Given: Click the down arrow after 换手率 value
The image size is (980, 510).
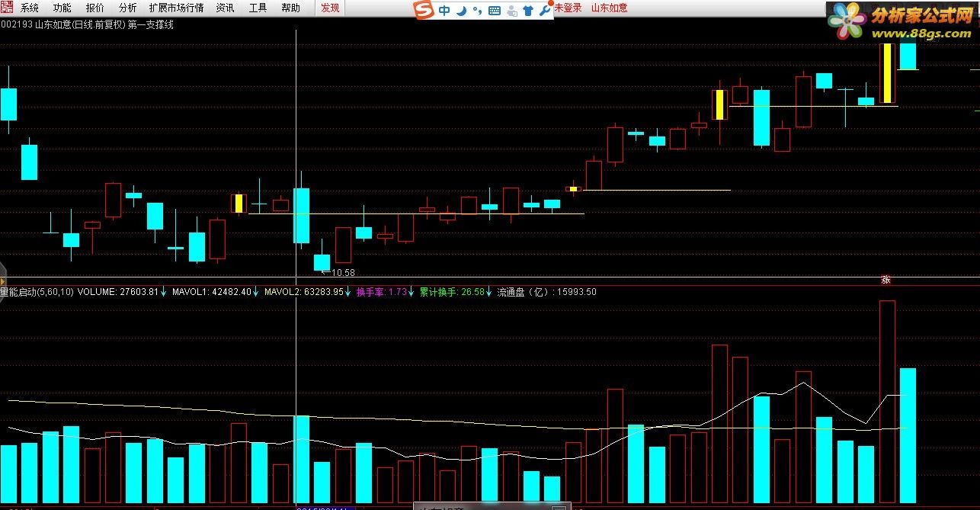Looking at the screenshot, I should tap(412, 292).
